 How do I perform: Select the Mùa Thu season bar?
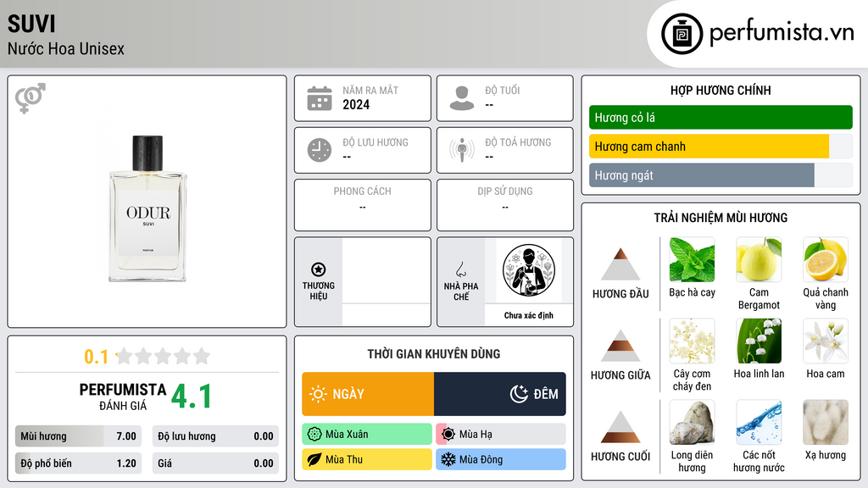(x=367, y=459)
